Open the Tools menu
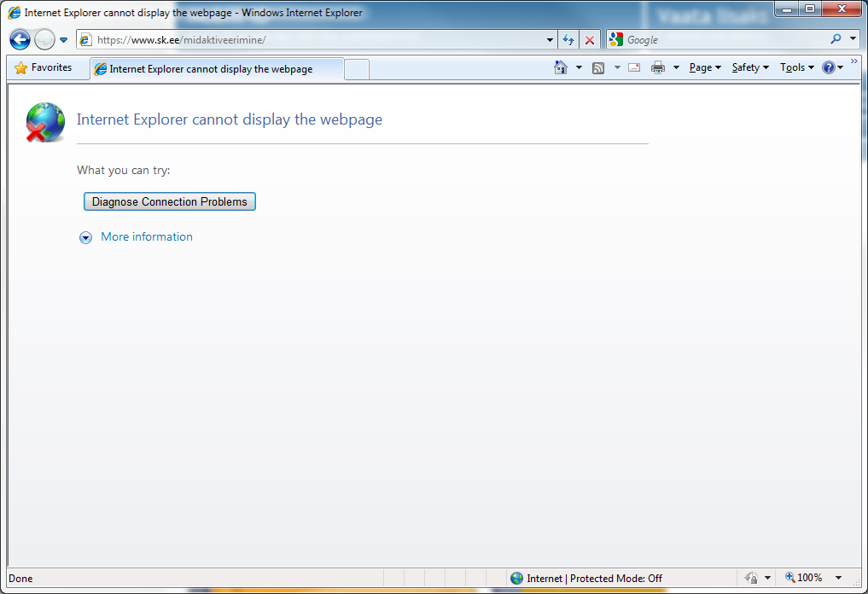The height and width of the screenshot is (594, 868). pos(797,67)
